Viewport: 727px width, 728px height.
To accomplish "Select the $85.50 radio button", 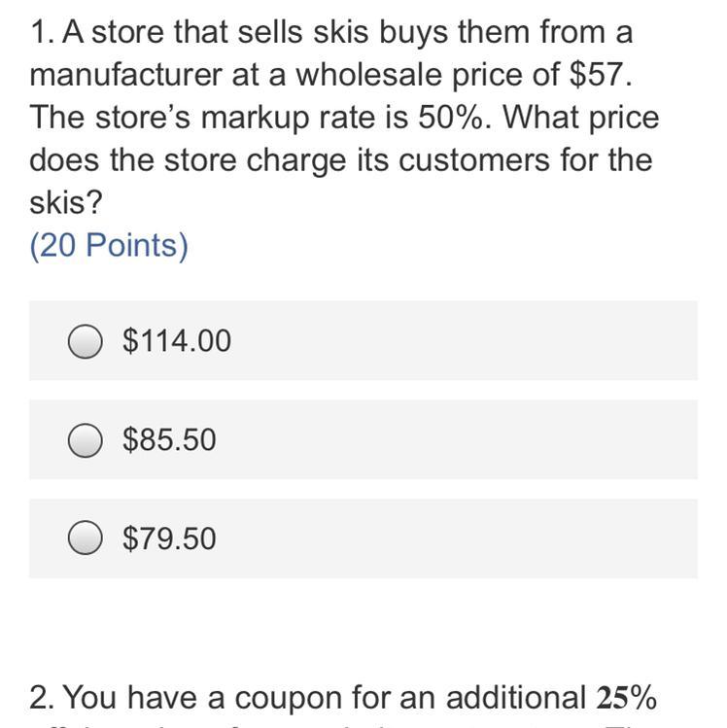I will coord(85,439).
